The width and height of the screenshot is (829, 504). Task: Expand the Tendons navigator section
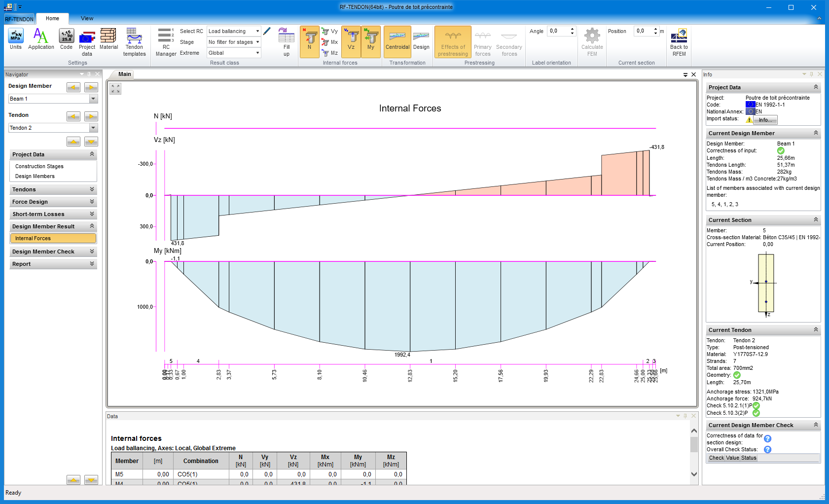click(53, 189)
